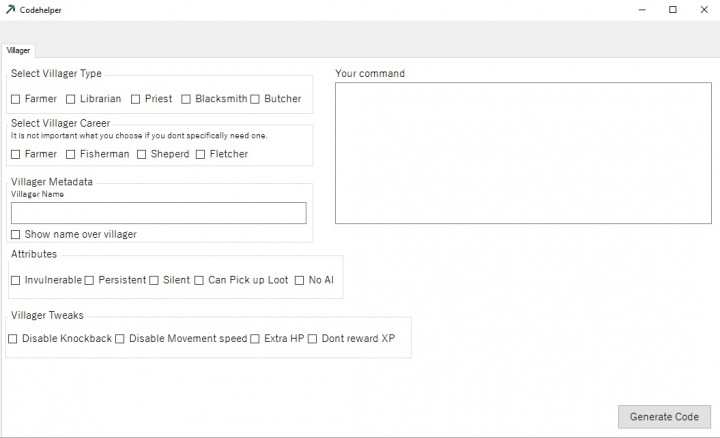Check the Fisherman career option

pyautogui.click(x=71, y=154)
